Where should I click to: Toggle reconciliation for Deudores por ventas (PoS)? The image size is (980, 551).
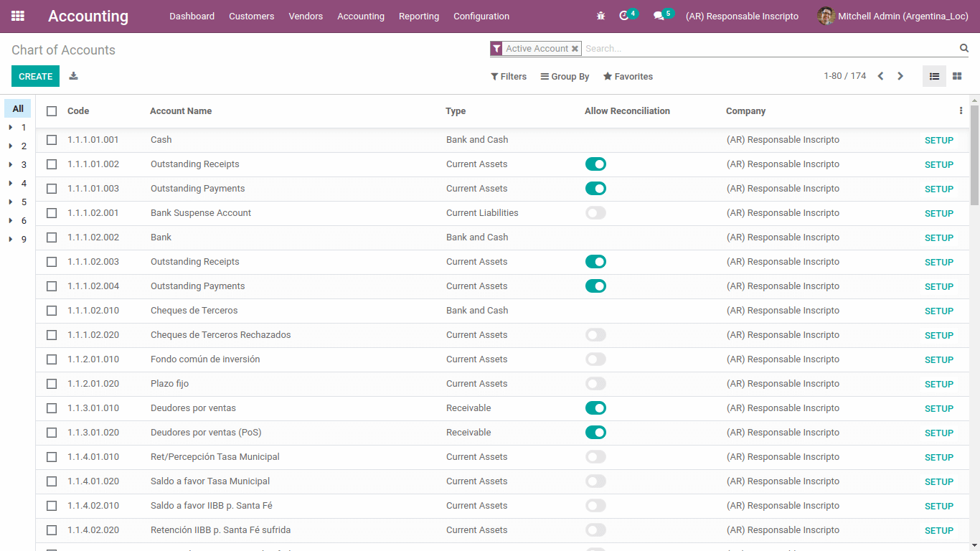(595, 433)
